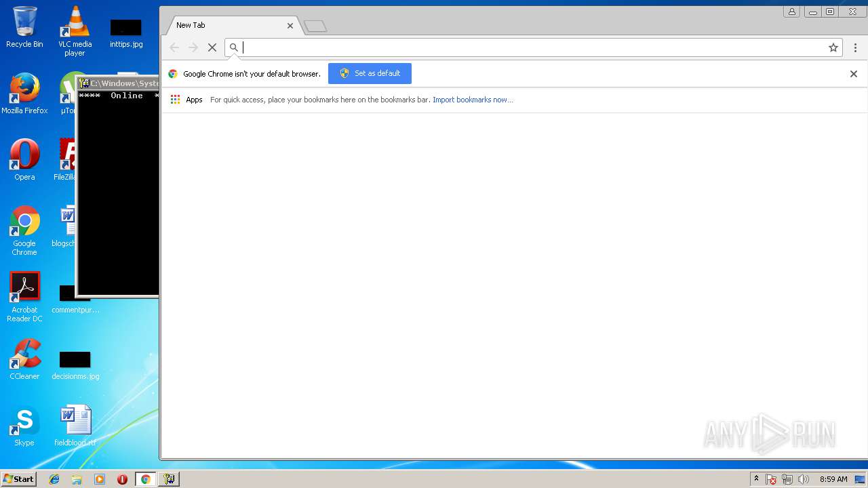Click Chrome's forward arrow button

193,47
